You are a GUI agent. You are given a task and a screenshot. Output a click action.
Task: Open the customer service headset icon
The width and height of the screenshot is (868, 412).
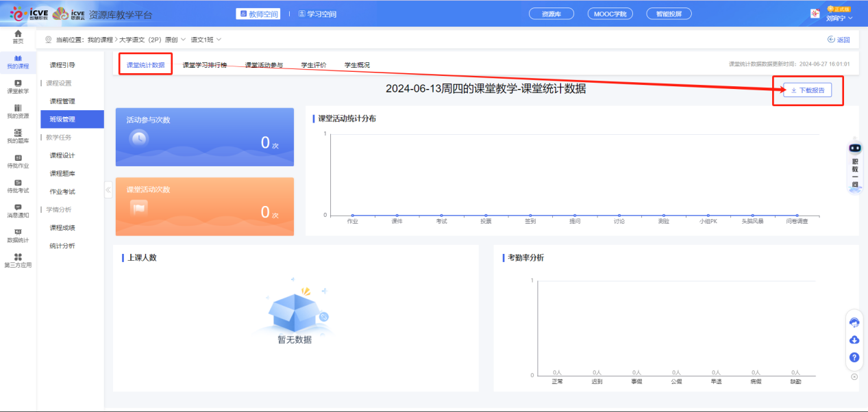(x=854, y=322)
